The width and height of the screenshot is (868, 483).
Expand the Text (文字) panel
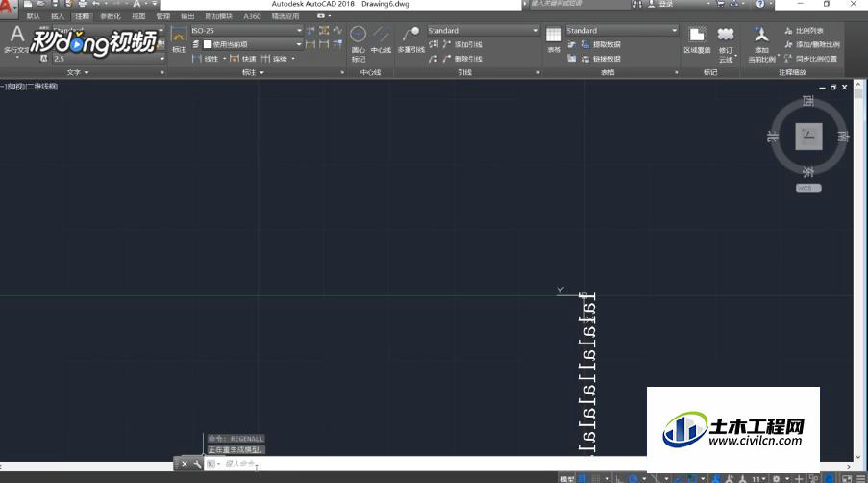[x=78, y=72]
